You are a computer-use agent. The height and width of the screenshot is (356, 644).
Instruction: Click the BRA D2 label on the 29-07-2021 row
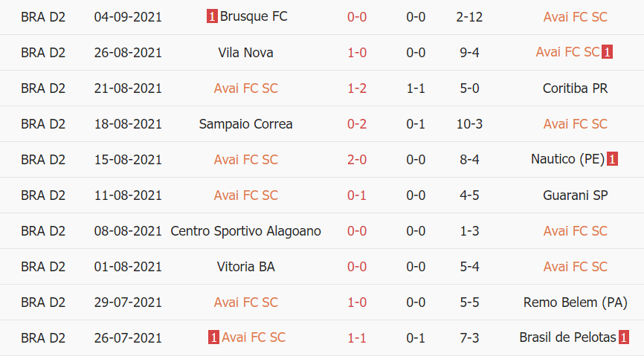pos(43,302)
